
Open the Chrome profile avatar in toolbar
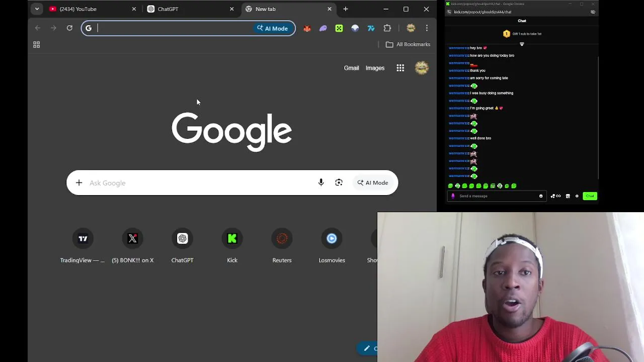click(x=411, y=28)
